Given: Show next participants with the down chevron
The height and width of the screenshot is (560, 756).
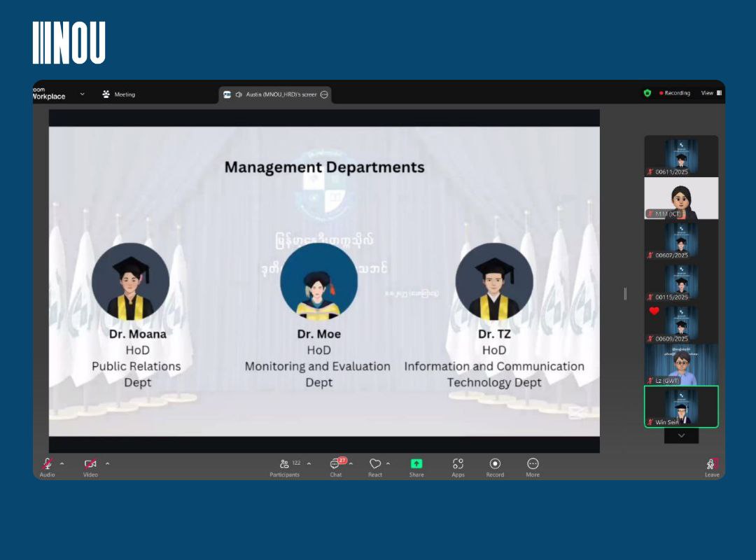Looking at the screenshot, I should 681,435.
